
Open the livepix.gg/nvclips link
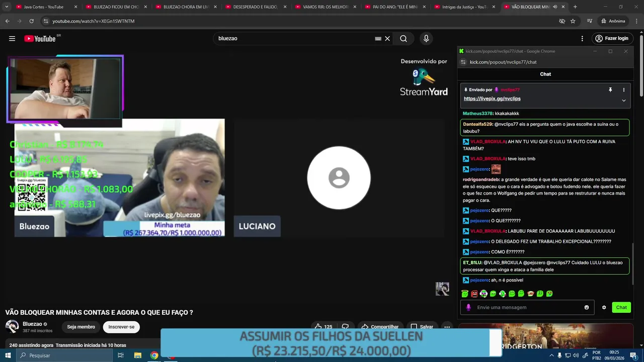pyautogui.click(x=492, y=99)
